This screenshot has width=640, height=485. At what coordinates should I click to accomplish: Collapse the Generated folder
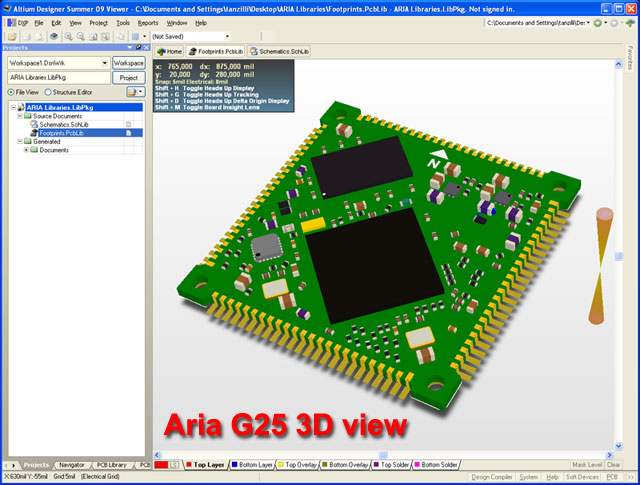pos(20,141)
